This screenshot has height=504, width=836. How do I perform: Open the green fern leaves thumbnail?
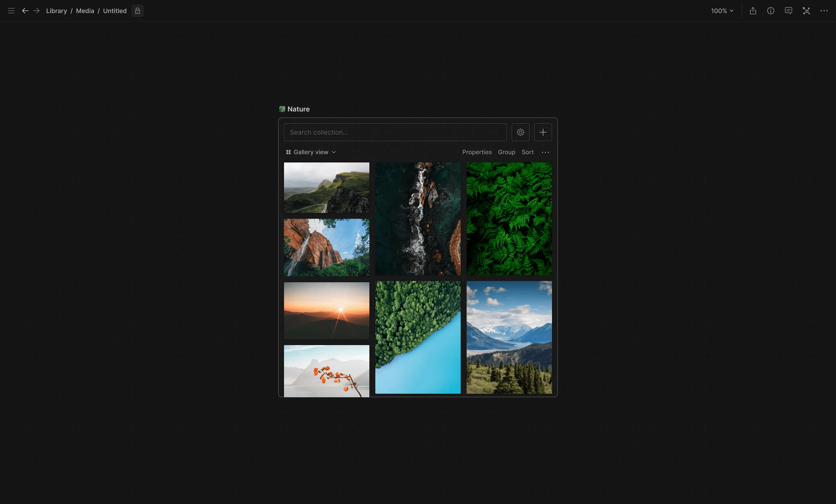[x=509, y=219]
